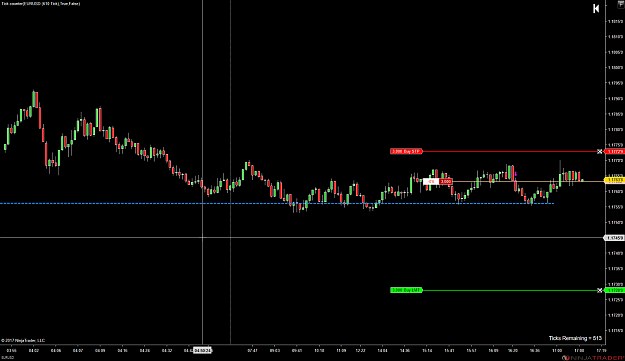Cancel the Buy STP order via X
The image size is (625, 361).
[599, 151]
